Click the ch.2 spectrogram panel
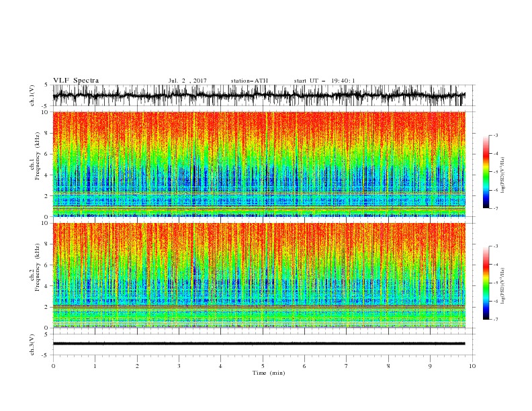The height and width of the screenshot is (411, 532). (x=259, y=275)
